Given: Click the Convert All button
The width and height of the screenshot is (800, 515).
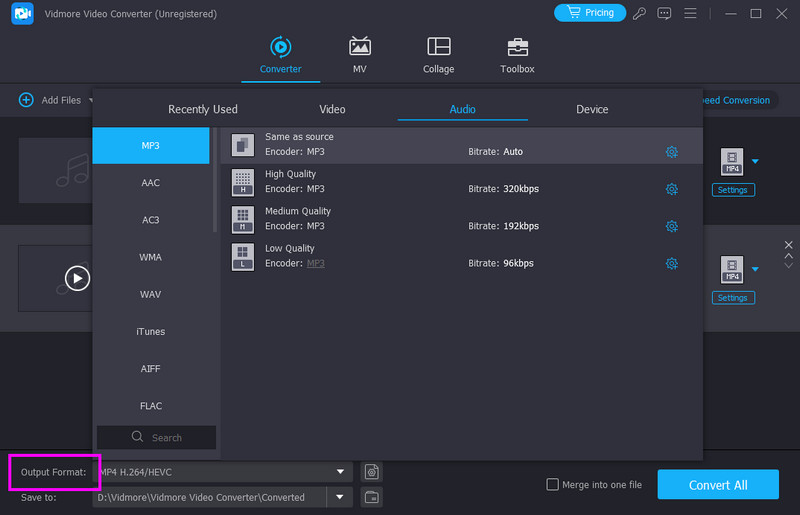Looking at the screenshot, I should click(x=717, y=485).
